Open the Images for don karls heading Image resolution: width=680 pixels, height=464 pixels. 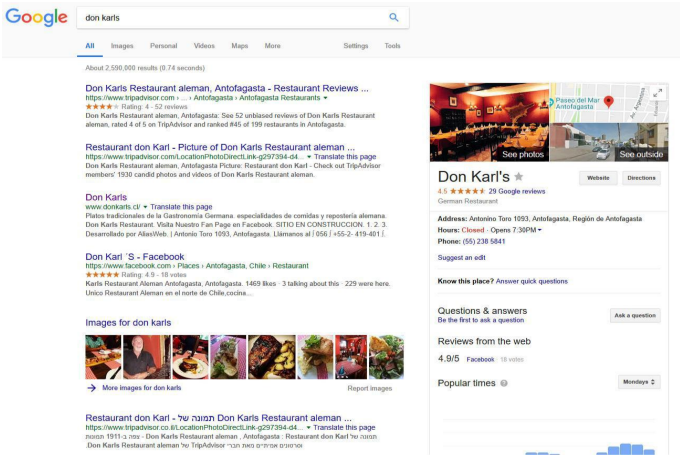(128, 323)
